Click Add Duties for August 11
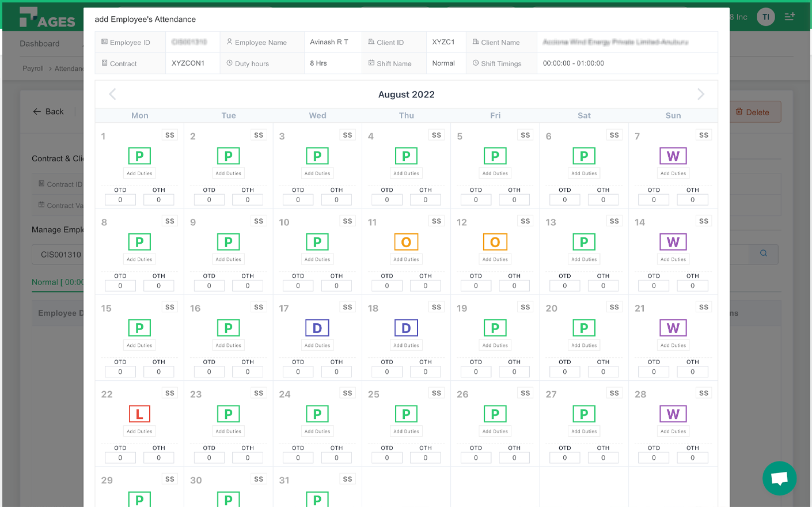The height and width of the screenshot is (507, 812). 406,259
